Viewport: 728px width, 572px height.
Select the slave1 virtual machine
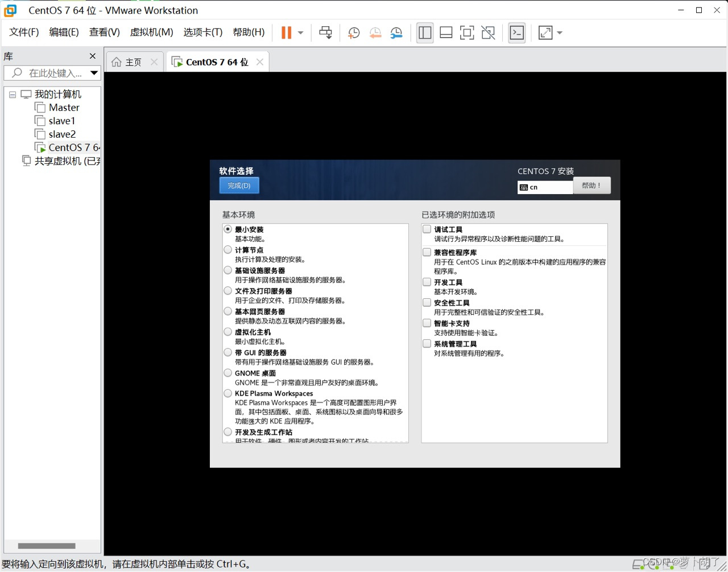61,121
